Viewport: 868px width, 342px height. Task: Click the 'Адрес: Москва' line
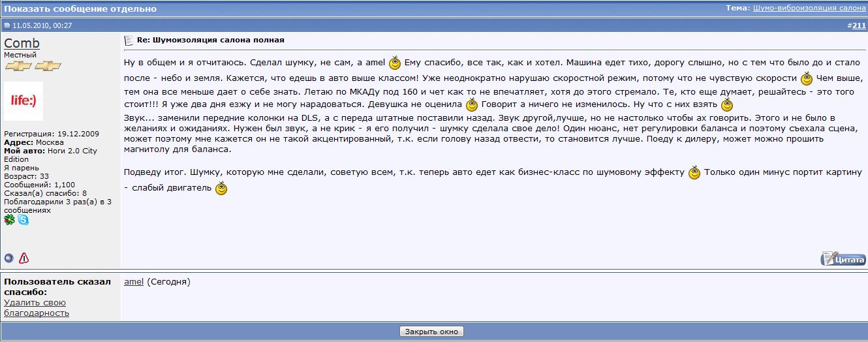point(34,142)
